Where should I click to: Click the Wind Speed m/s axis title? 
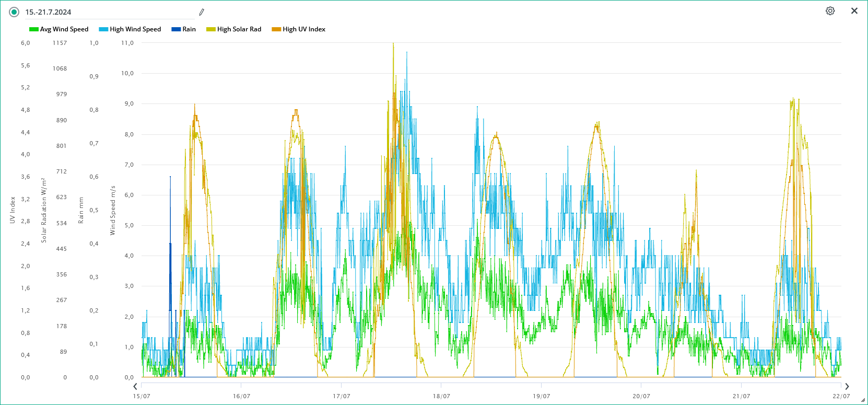(x=112, y=210)
